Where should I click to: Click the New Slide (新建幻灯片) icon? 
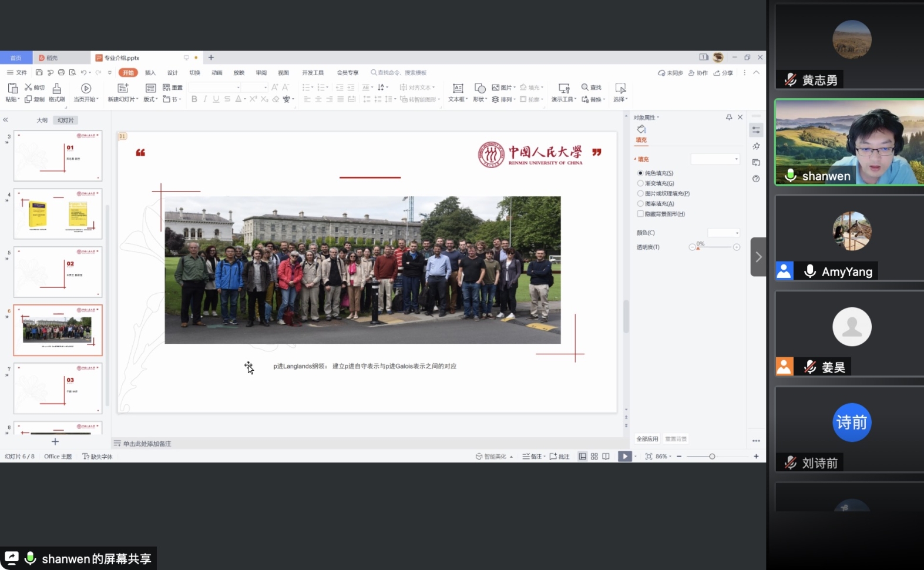click(x=123, y=89)
